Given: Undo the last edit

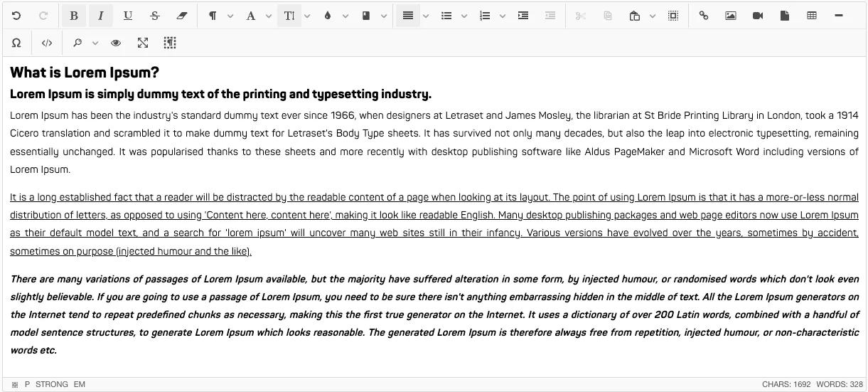Looking at the screenshot, I should (x=16, y=16).
